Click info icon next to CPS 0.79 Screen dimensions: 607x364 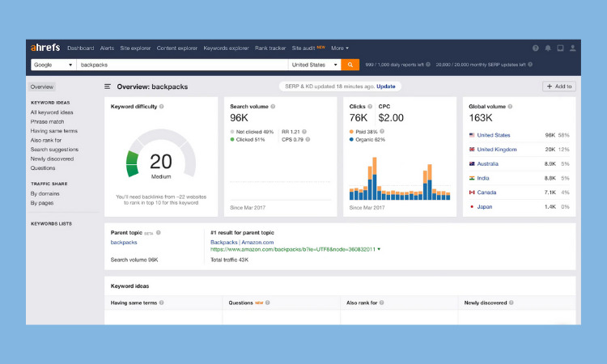point(308,139)
